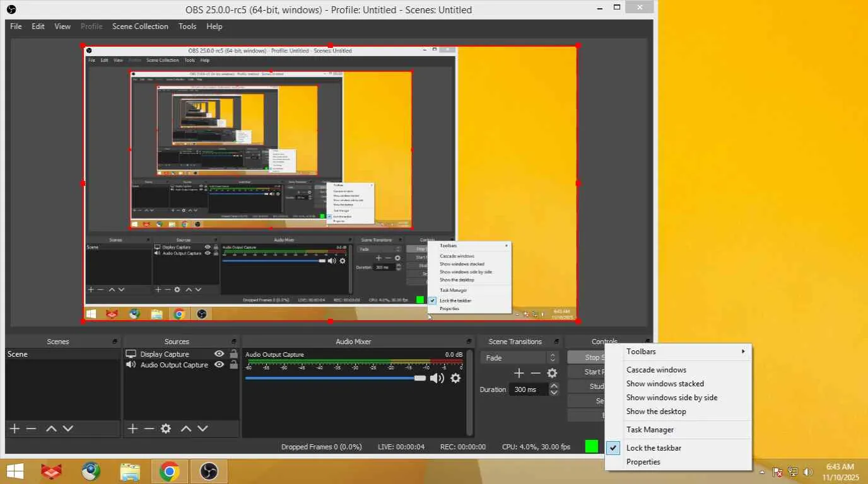Screen dimensions: 868x484
Task: Show hidden icons arrow in the system tray
Action: 762,471
